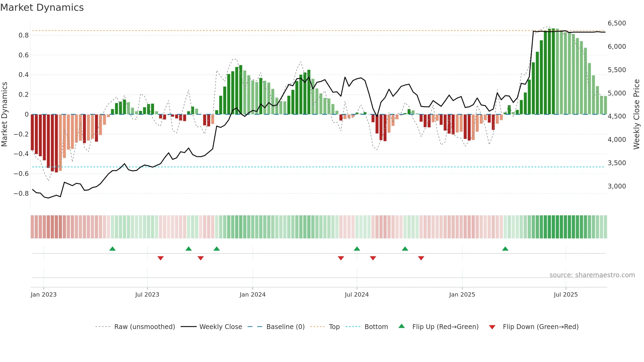The image size is (644, 362).
Task: Toggle the Baseline (0) legend entry
Action: [276, 327]
